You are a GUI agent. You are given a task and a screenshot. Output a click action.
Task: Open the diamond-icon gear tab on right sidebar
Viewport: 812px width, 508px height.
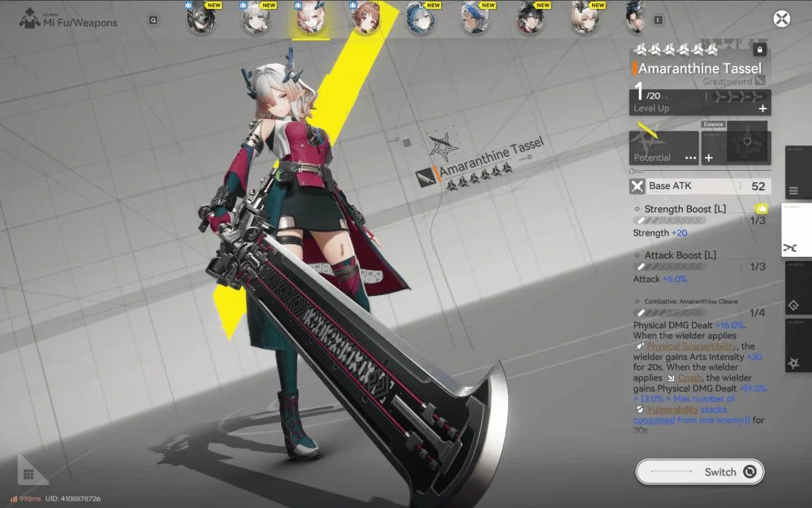[x=797, y=288]
